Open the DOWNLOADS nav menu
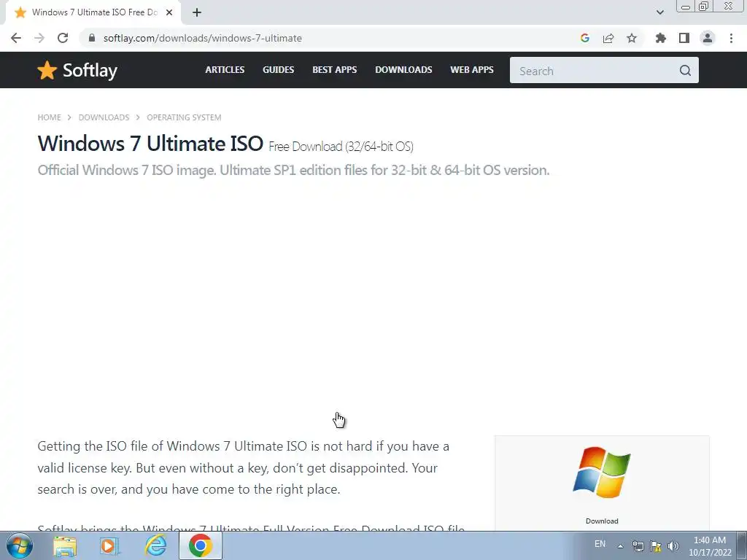The image size is (747, 560). coord(403,69)
